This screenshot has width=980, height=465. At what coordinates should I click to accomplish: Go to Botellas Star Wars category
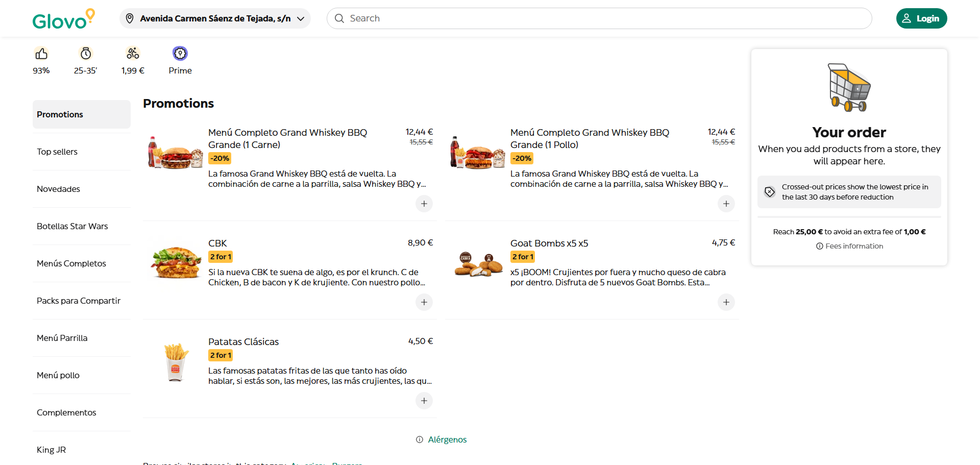click(x=72, y=226)
